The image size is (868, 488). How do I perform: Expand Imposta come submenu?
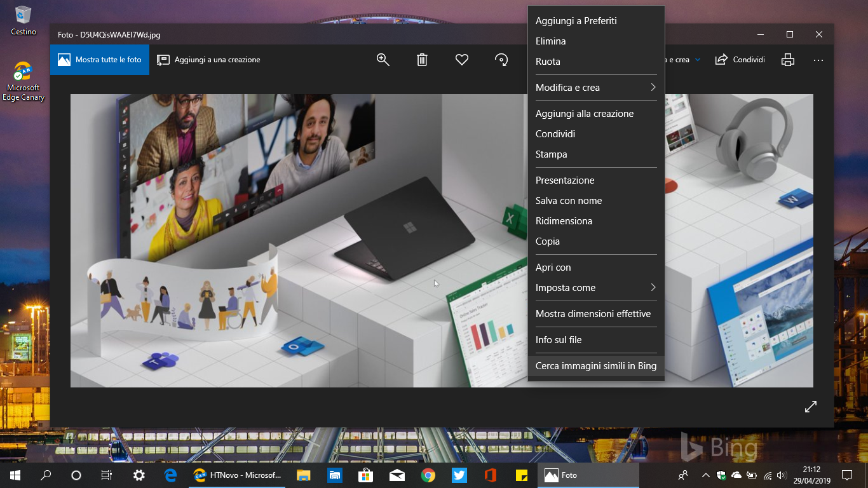point(596,288)
